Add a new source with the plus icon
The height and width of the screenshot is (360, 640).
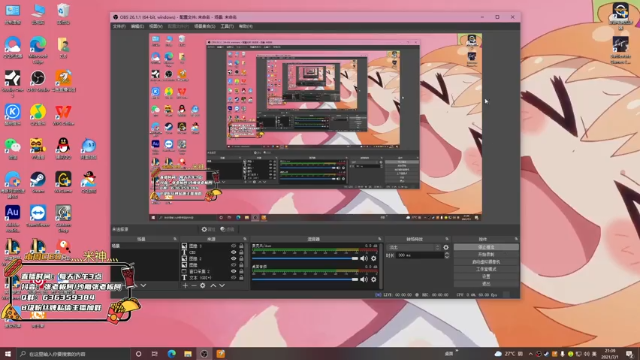[185, 286]
